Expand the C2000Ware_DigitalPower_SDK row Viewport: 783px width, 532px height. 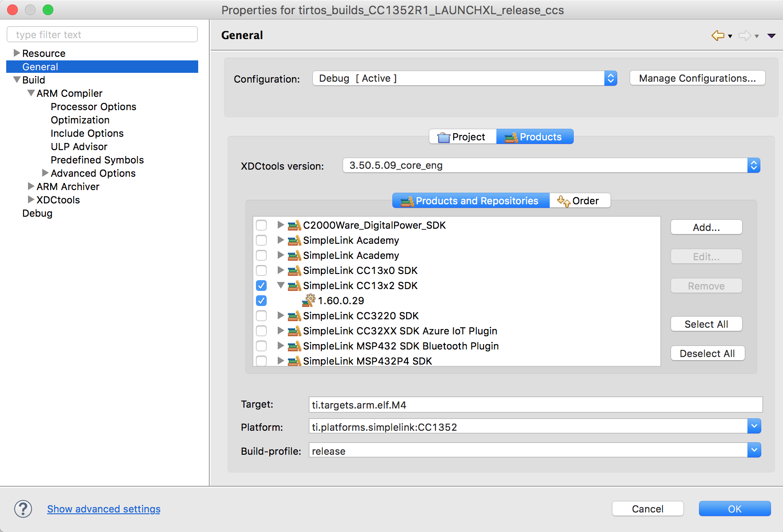point(281,225)
